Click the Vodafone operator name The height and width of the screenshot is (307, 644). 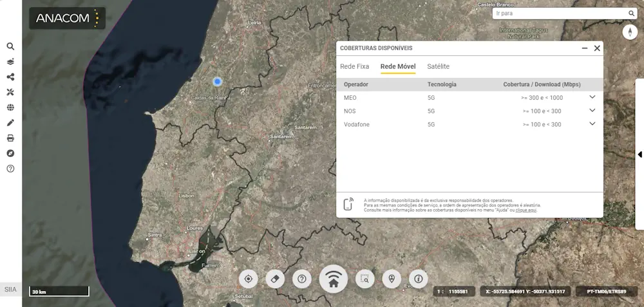click(357, 124)
